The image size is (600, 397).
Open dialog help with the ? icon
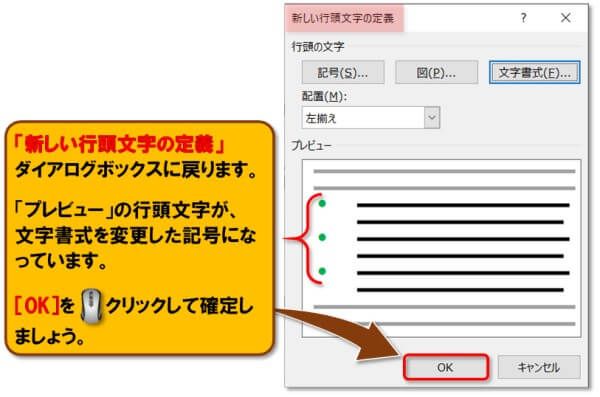[x=523, y=18]
